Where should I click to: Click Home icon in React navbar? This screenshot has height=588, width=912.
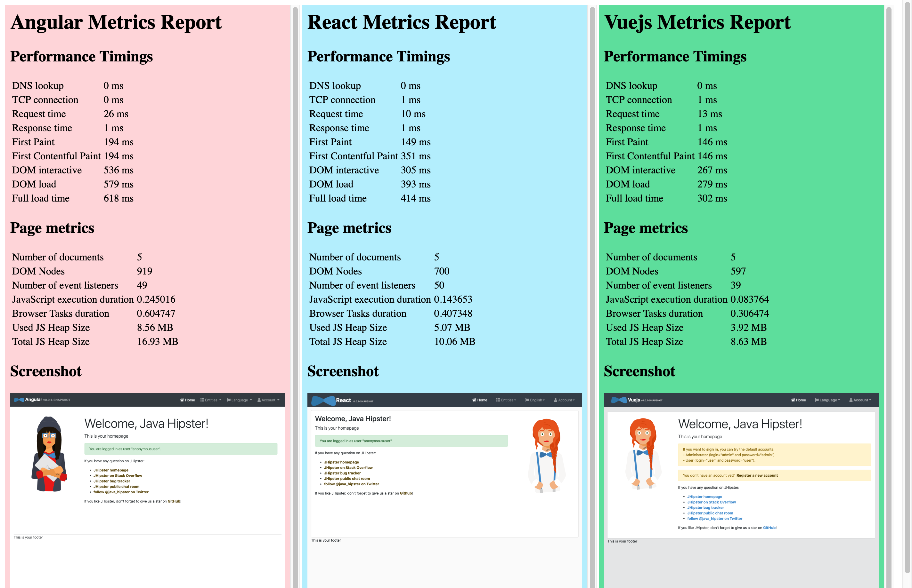(474, 400)
